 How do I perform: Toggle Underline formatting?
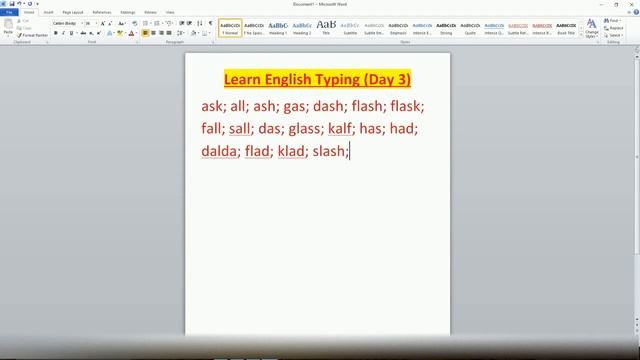tap(71, 33)
